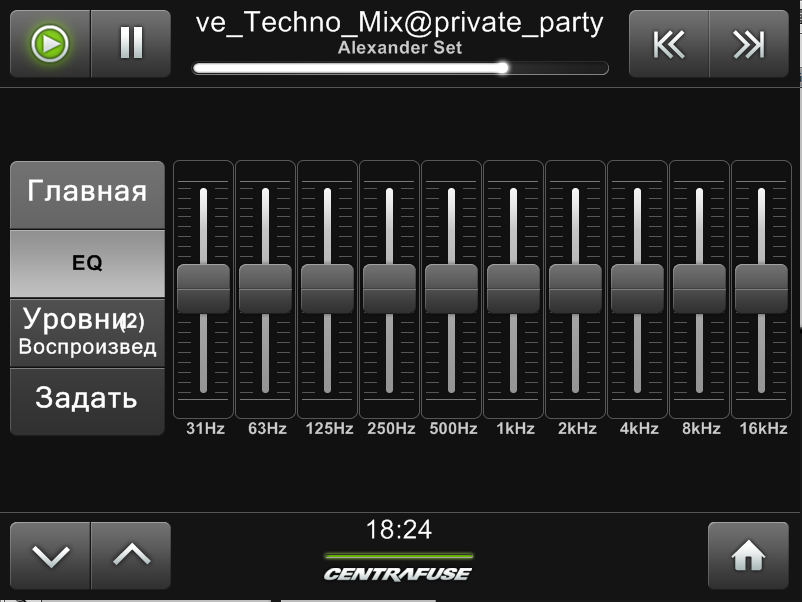Skip to the previous track
This screenshot has width=802, height=602.
pyautogui.click(x=668, y=43)
